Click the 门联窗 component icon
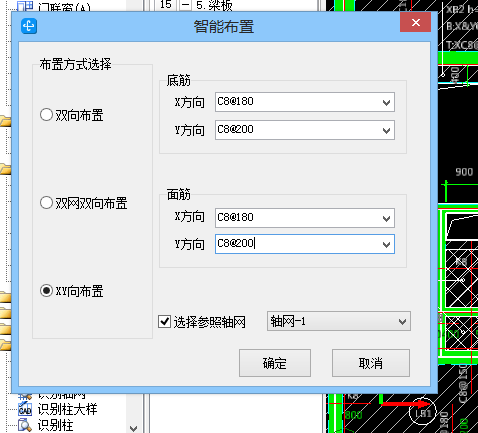Viewport: 478px width, 433px height. (x=25, y=6)
